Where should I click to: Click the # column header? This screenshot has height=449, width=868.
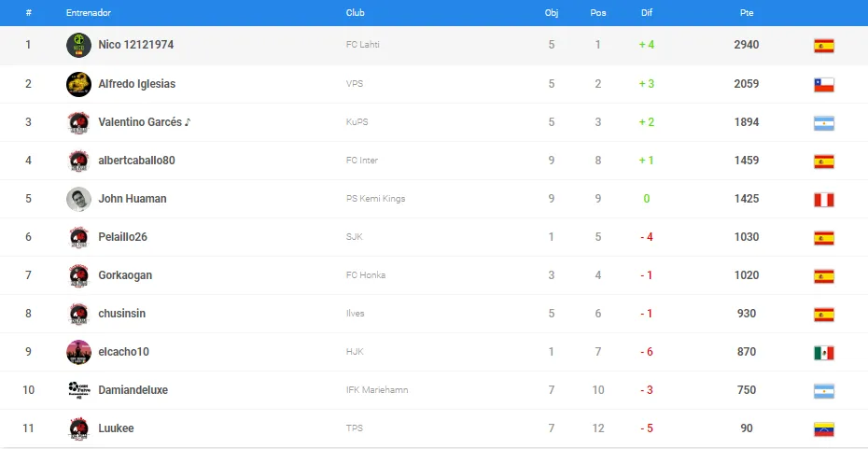28,13
